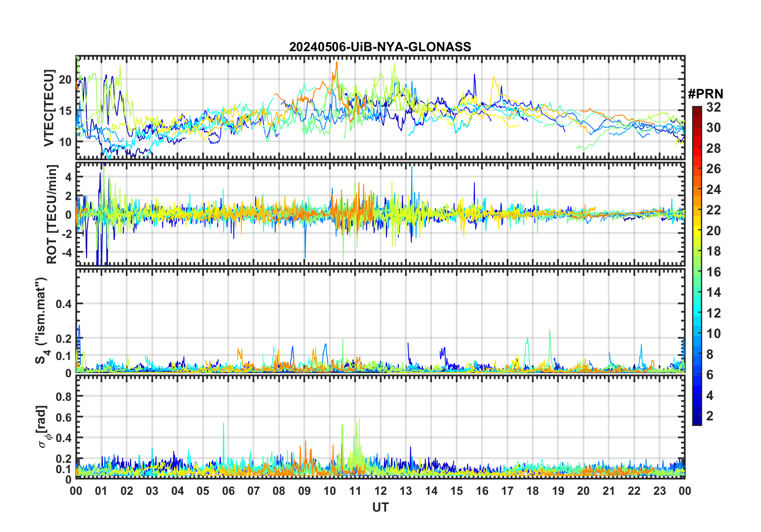This screenshot has width=761, height=532.
Task: Click the S4 axis label
Action: [41, 321]
